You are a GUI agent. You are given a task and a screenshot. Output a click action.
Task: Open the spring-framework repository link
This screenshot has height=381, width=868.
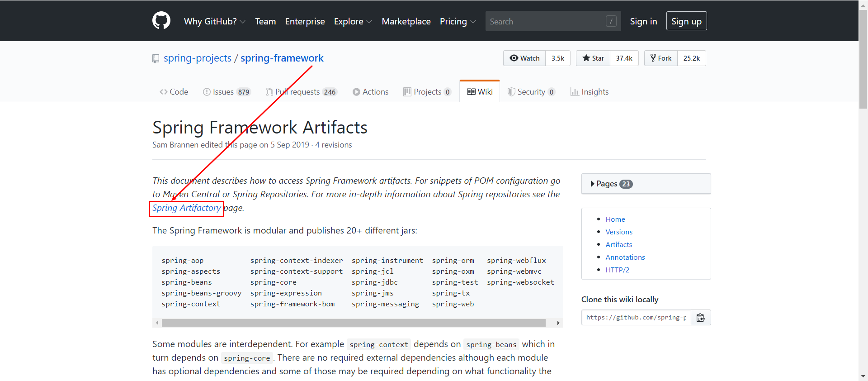[282, 58]
